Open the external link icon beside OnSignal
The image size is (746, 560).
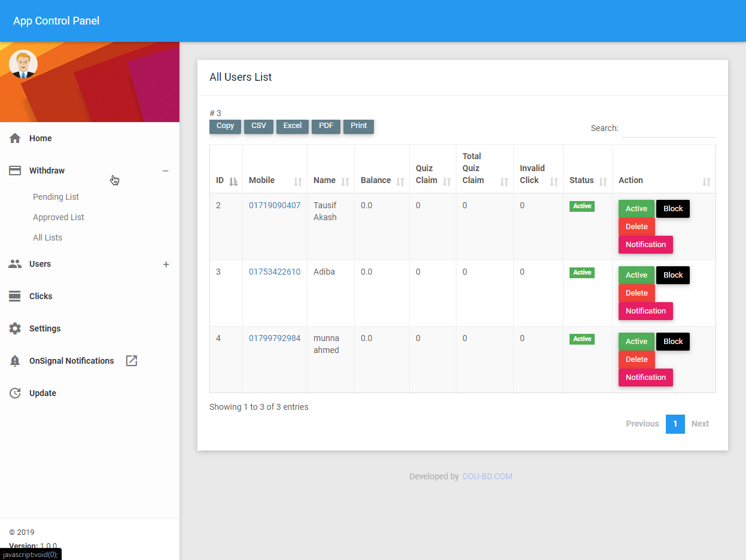point(132,361)
